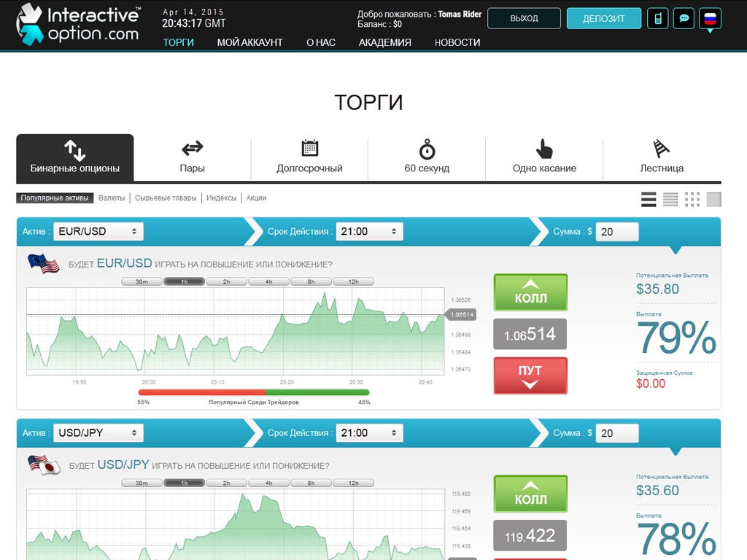The height and width of the screenshot is (560, 747).
Task: Expand expiry time dropdown for EUR/USD
Action: point(368,231)
